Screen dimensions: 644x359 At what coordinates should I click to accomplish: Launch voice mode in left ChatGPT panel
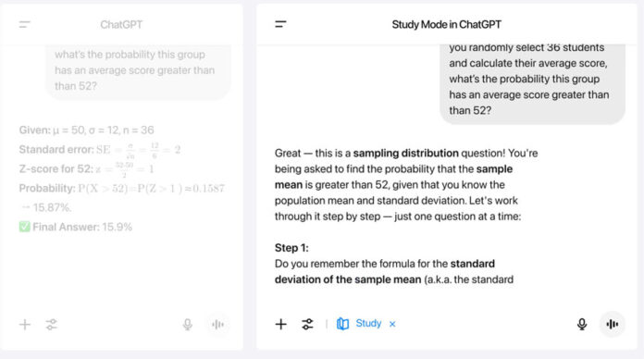coord(217,325)
